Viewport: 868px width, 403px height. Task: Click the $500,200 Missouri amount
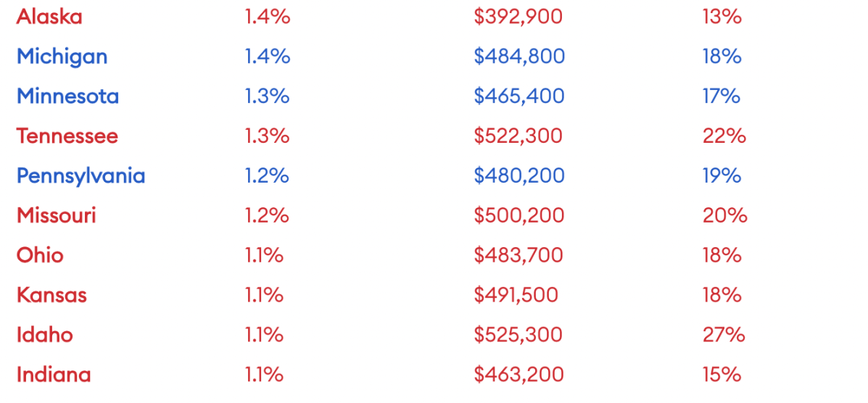point(519,215)
